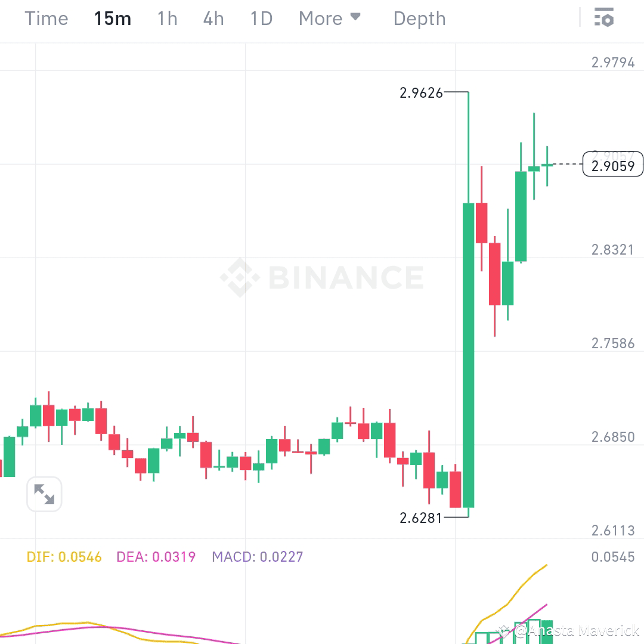
Task: Expand the More menu chevron arrow
Action: tap(357, 18)
